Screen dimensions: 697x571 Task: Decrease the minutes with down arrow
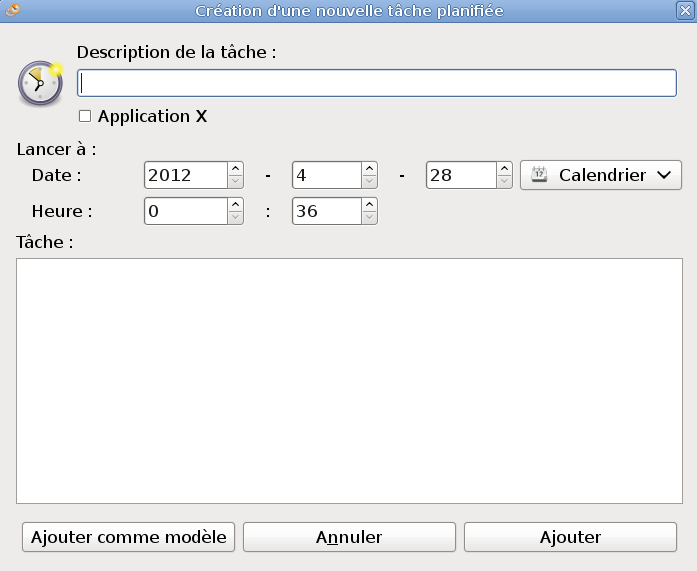coord(369,217)
